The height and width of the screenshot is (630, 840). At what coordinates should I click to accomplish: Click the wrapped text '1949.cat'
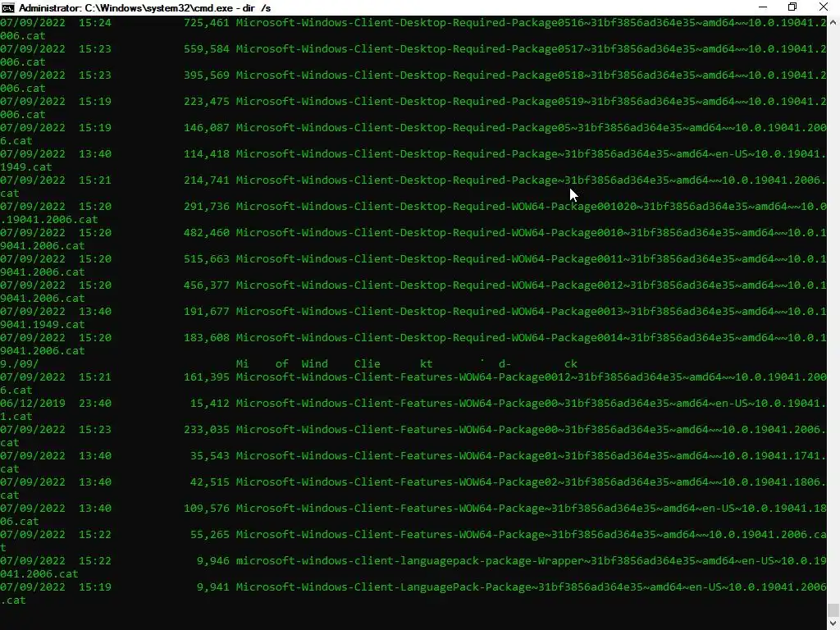coord(25,167)
